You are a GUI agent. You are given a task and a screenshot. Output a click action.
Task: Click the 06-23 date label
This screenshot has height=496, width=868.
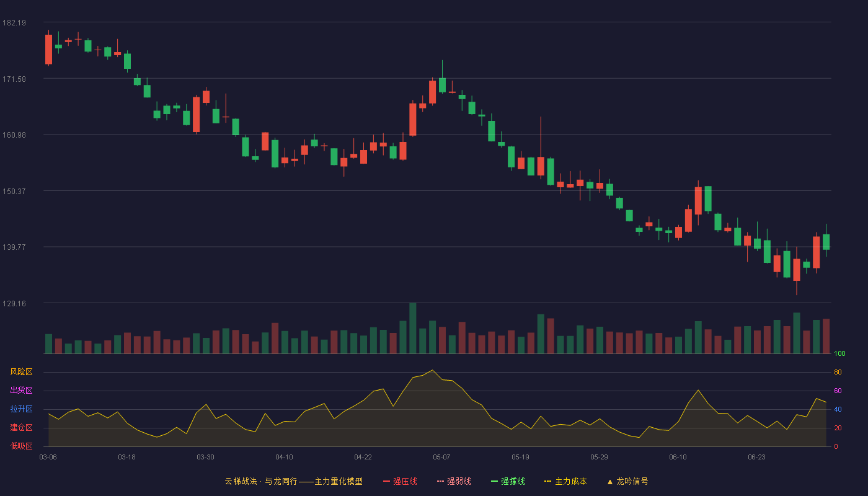[x=756, y=457]
